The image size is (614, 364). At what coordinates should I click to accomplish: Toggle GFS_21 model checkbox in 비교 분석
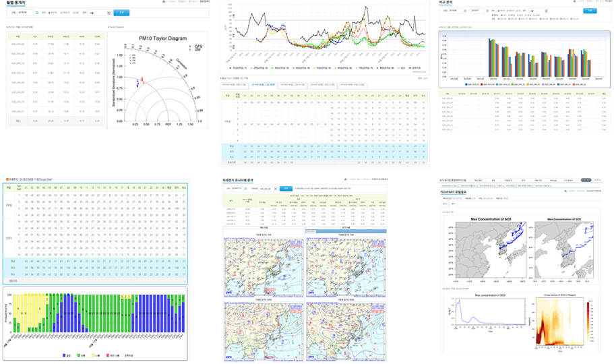click(x=530, y=19)
